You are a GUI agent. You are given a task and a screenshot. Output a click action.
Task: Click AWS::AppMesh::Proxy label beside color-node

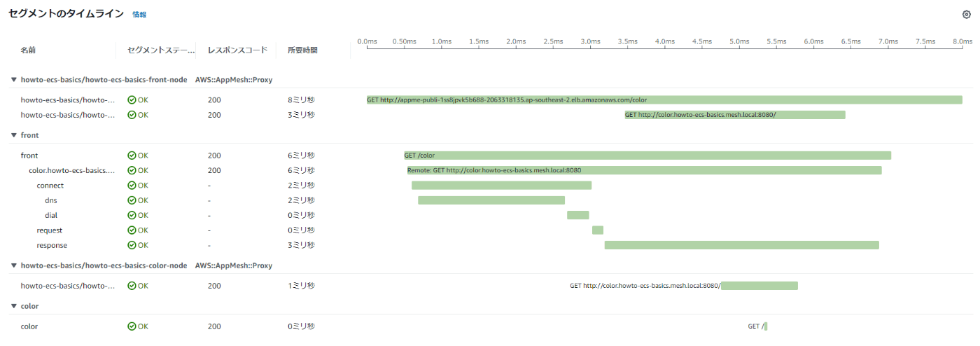coord(233,266)
